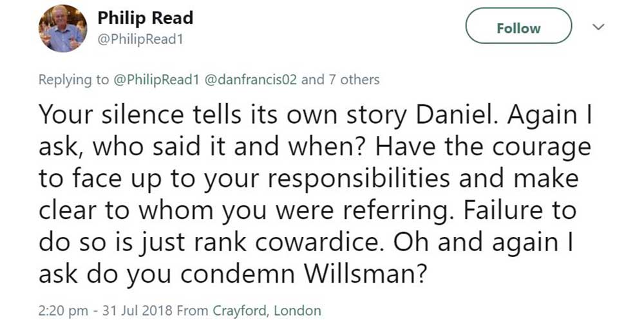Open the Philip Read display name link
Image resolution: width=644 pixels, height=322 pixels.
[x=146, y=18]
